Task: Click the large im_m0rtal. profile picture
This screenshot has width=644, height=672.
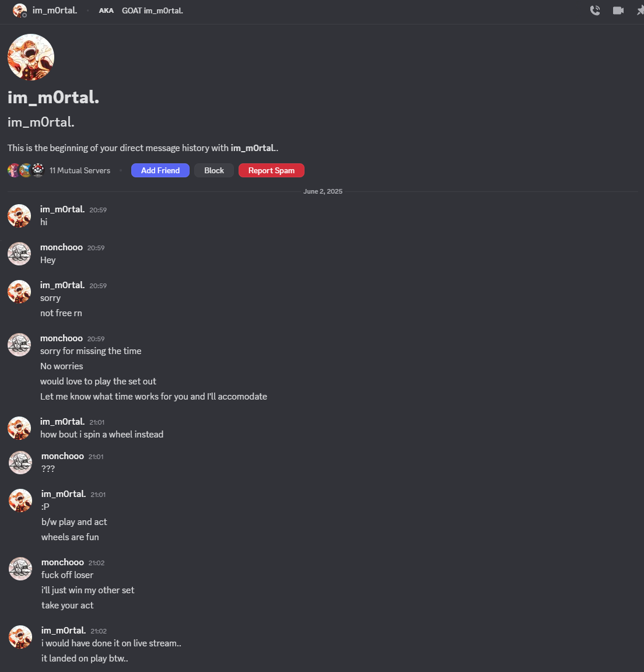Action: (31, 57)
